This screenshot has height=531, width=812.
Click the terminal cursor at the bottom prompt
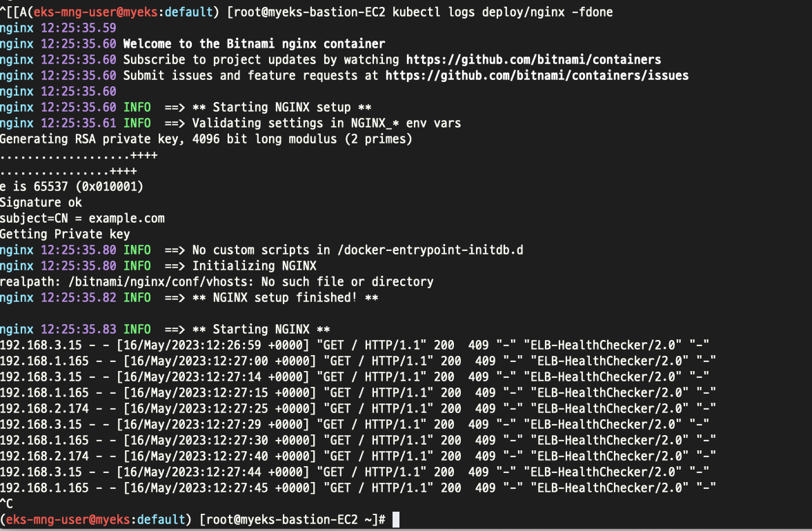[396, 519]
